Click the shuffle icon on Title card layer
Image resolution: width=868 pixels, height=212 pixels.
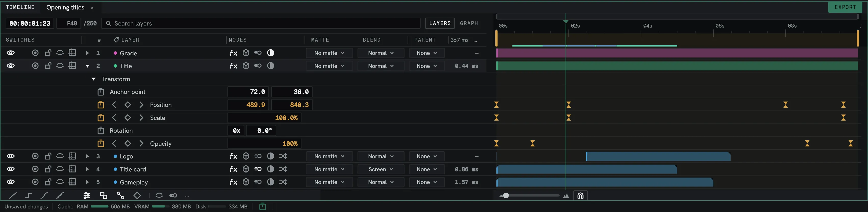point(283,169)
